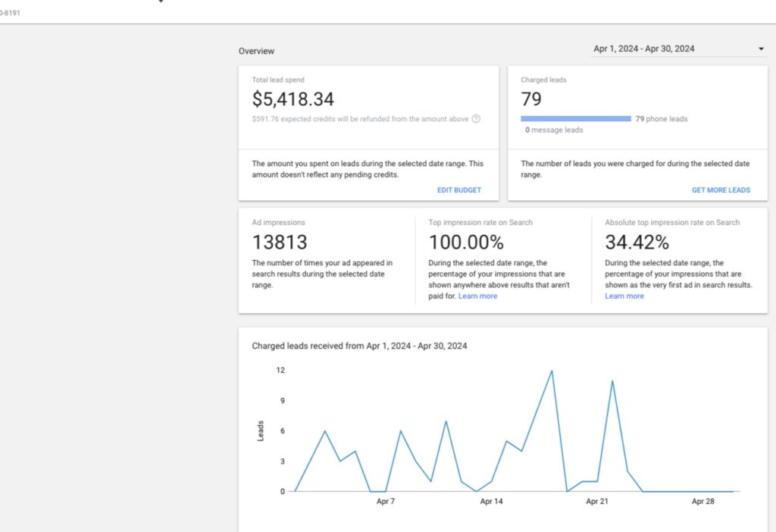Select the Apr 1 - Apr 30 date range field
Image resolution: width=776 pixels, height=532 pixels.
[678, 49]
